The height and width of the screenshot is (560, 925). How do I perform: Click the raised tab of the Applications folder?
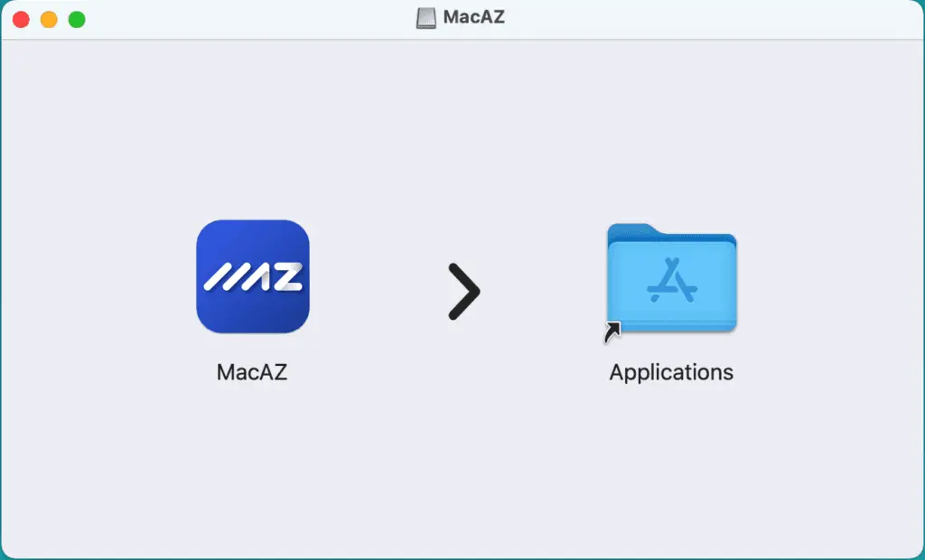[x=631, y=230]
